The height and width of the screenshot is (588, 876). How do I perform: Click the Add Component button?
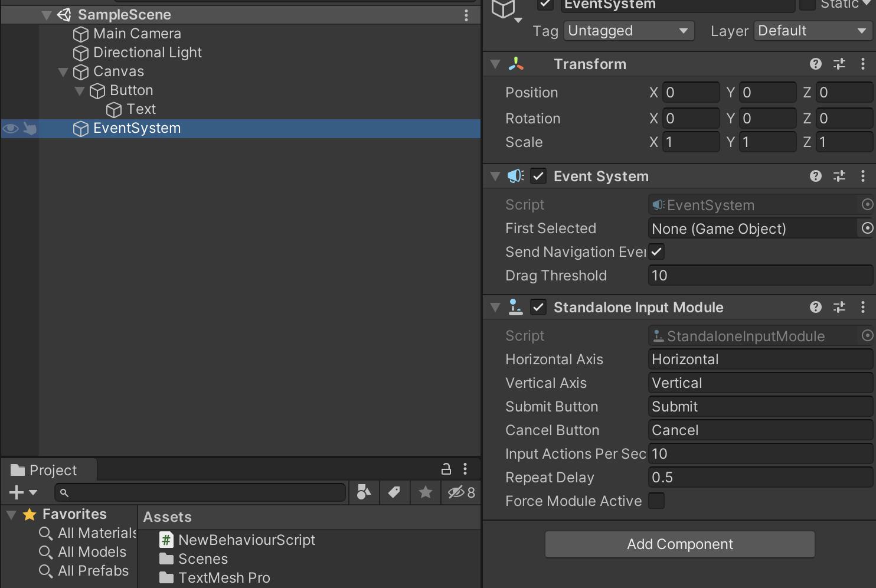pyautogui.click(x=680, y=544)
